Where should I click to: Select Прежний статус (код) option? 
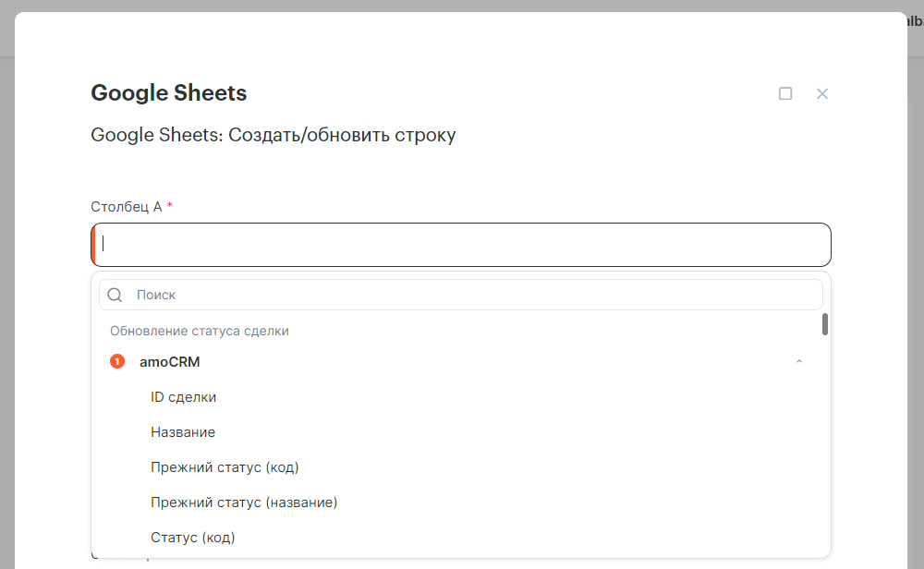pyautogui.click(x=225, y=467)
